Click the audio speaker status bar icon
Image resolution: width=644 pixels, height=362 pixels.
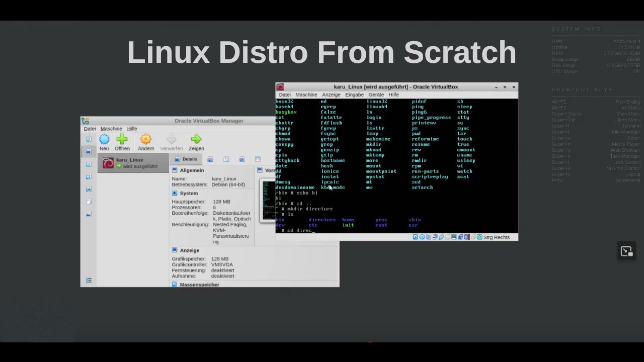(x=428, y=237)
